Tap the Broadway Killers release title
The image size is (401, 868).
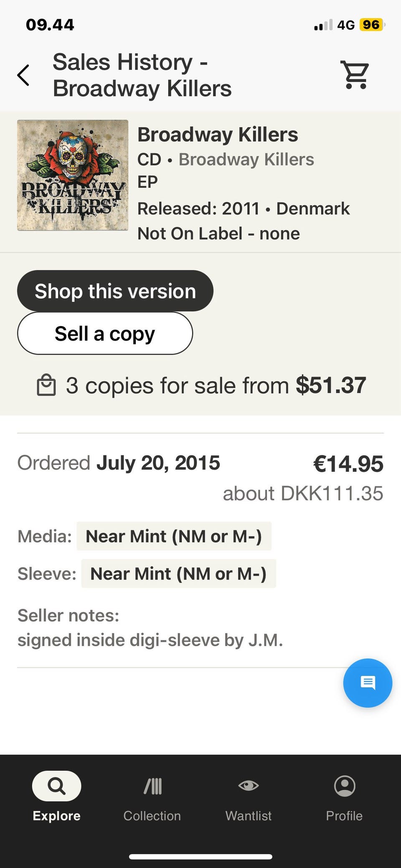tap(218, 135)
